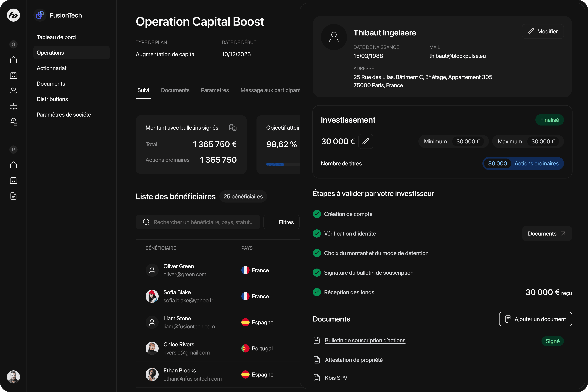Click the Vérification d'identité green checkmark
The width and height of the screenshot is (588, 392).
click(317, 233)
